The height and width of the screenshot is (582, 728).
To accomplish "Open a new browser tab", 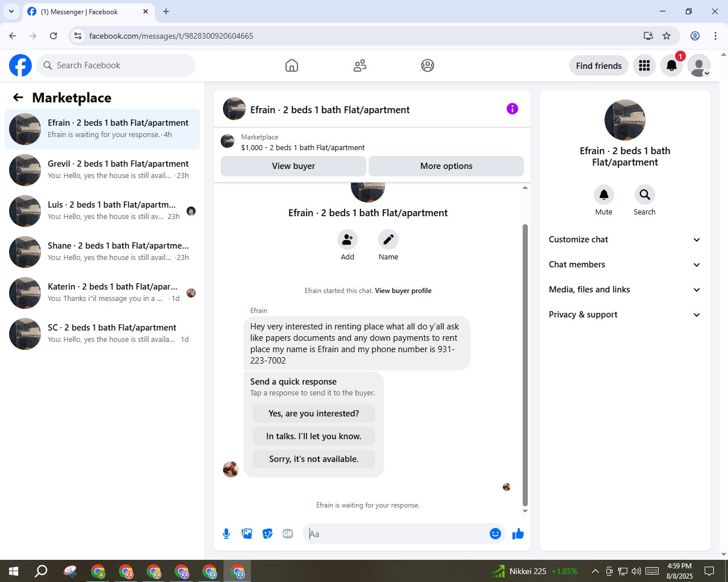I will [x=166, y=11].
